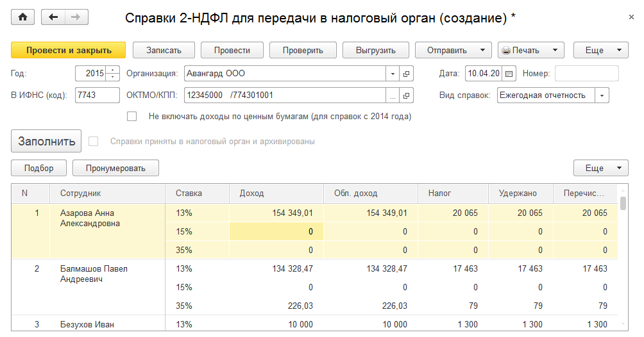Close the form with the X

(x=631, y=17)
